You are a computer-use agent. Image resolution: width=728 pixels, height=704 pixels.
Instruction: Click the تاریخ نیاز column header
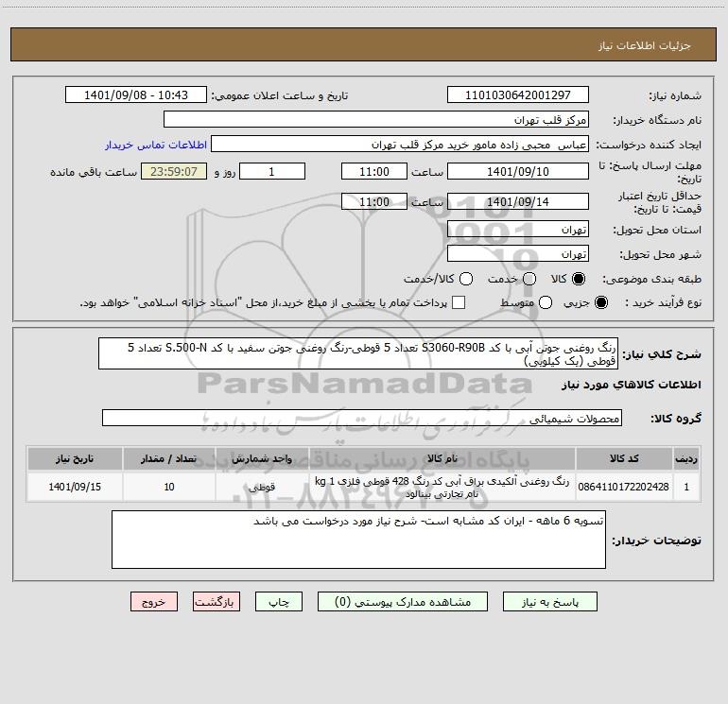(75, 458)
